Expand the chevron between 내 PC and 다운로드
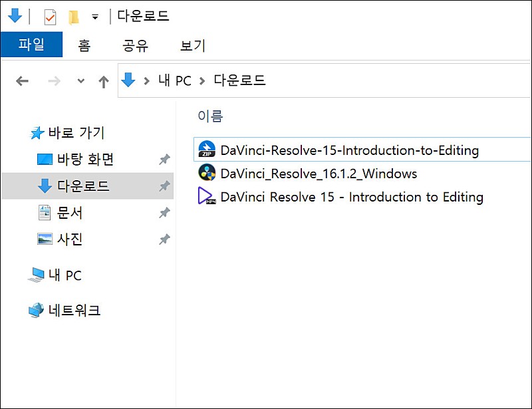 click(202, 81)
